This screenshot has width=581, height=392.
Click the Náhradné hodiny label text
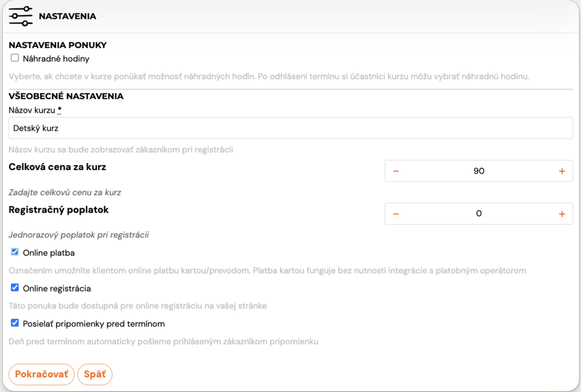(x=56, y=59)
